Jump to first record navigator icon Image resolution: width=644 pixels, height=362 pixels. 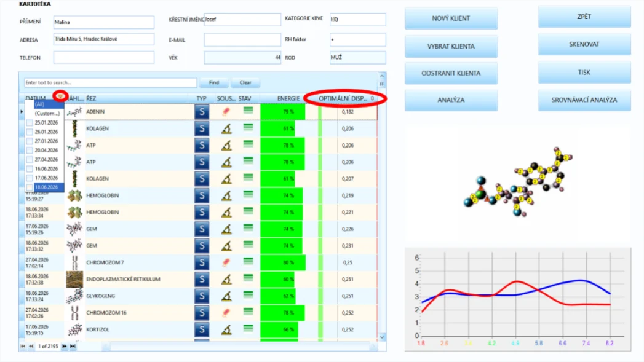click(x=23, y=347)
